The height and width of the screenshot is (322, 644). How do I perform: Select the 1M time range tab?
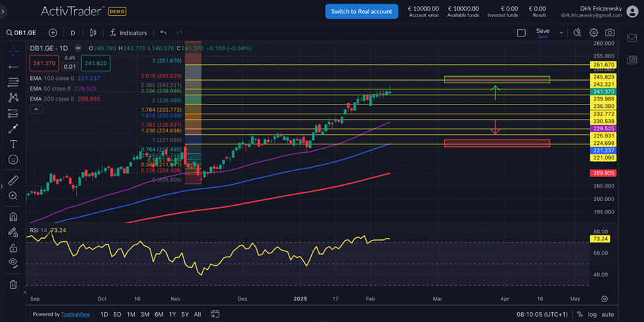coord(131,315)
